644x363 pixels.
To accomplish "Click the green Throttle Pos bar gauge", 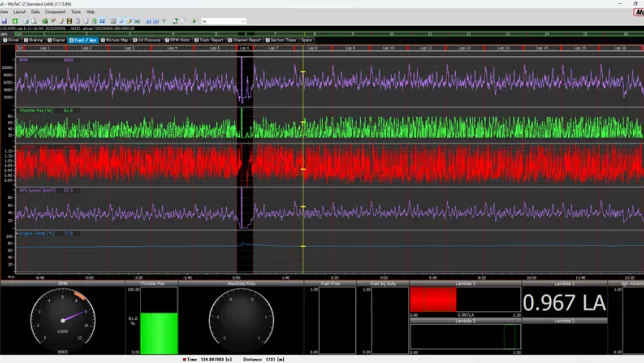I will tap(159, 320).
